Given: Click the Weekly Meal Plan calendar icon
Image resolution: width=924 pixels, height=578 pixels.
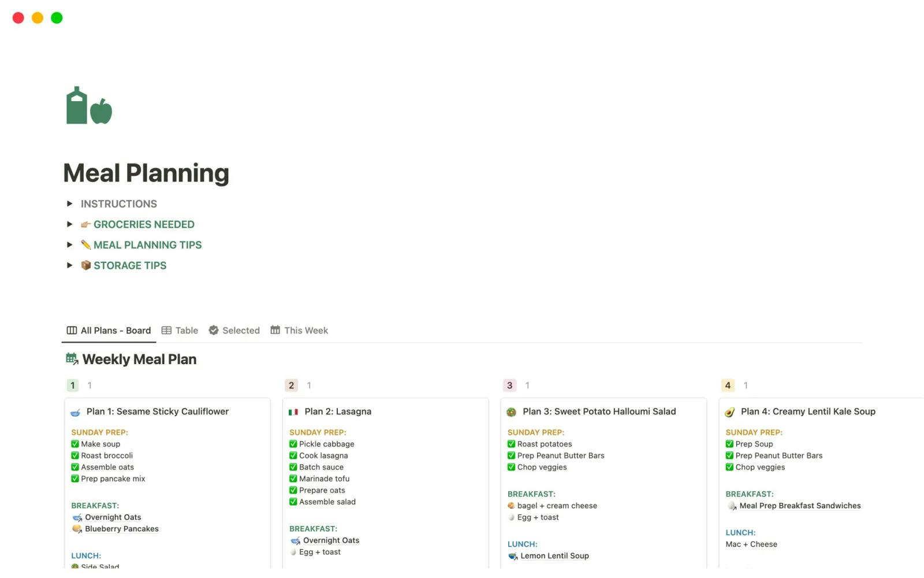Looking at the screenshot, I should (x=72, y=359).
